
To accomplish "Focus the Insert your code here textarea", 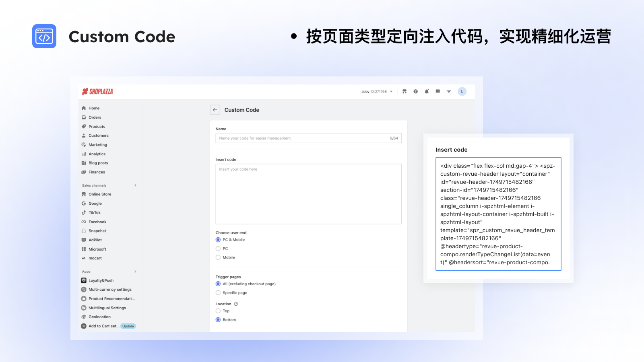I will (309, 194).
